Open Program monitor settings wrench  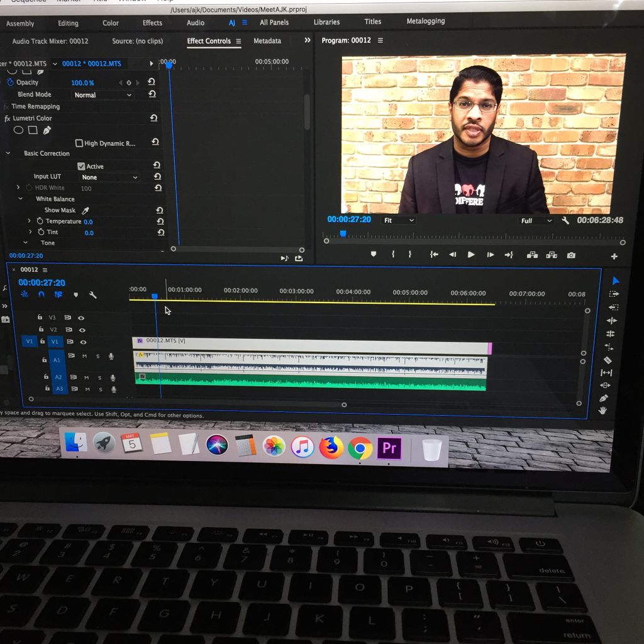coord(565,221)
